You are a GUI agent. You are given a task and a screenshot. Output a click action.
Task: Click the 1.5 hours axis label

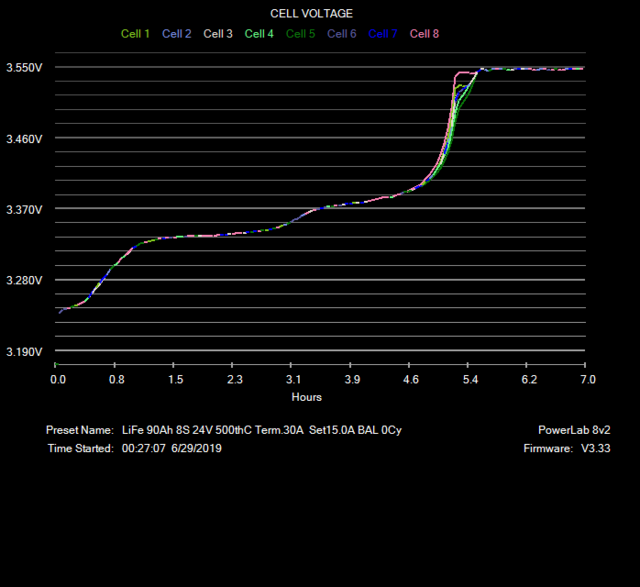[176, 380]
